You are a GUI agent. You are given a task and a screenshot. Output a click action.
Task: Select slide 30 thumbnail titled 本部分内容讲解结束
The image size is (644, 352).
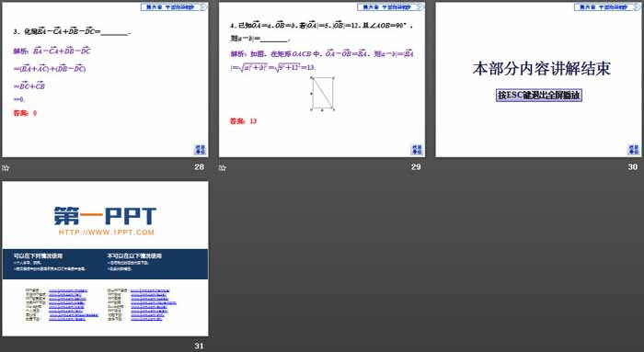point(539,80)
